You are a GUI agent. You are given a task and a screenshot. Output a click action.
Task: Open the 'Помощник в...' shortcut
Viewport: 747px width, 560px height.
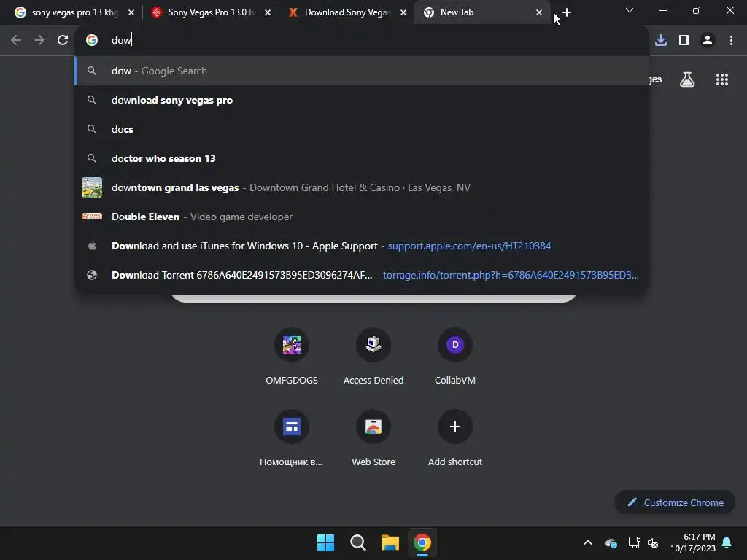[292, 437]
